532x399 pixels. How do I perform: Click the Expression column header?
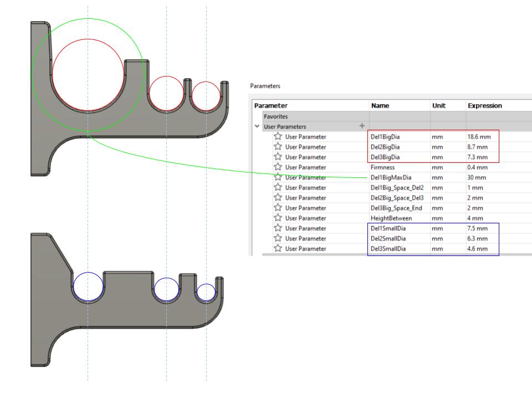[485, 105]
